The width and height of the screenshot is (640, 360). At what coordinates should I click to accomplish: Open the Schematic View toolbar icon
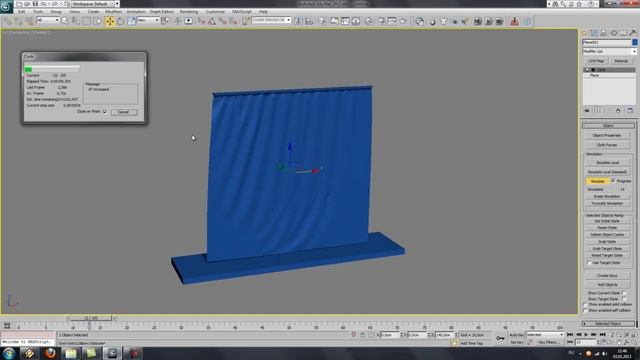356,21
